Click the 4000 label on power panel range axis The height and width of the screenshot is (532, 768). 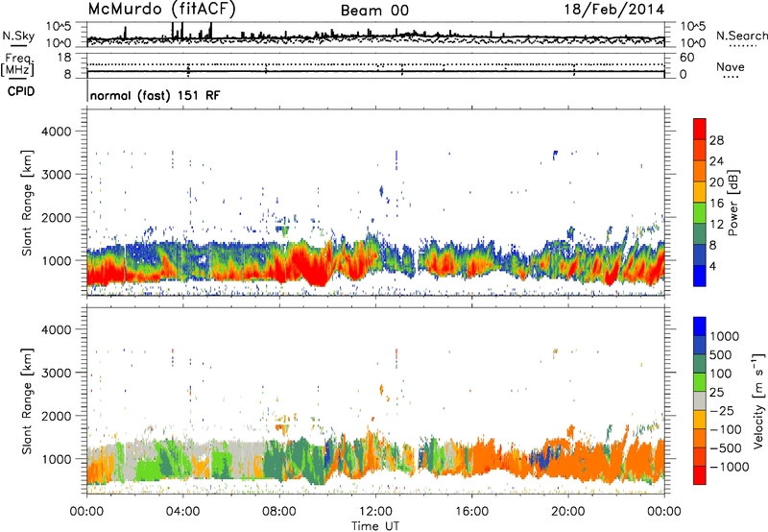[x=56, y=132]
